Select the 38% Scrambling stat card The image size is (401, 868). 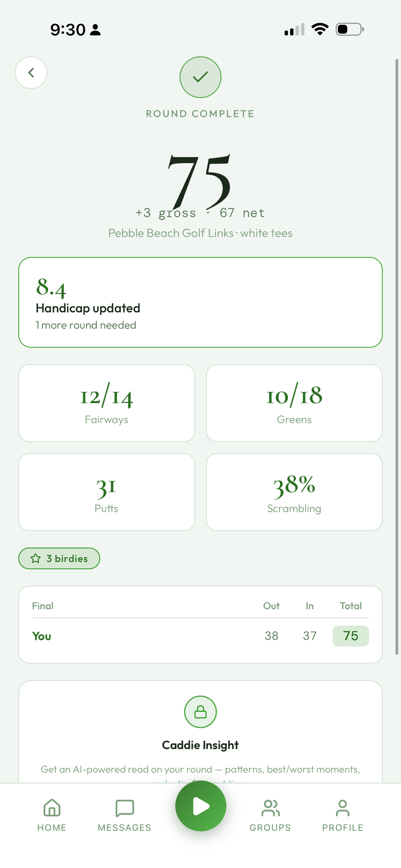[x=294, y=492]
